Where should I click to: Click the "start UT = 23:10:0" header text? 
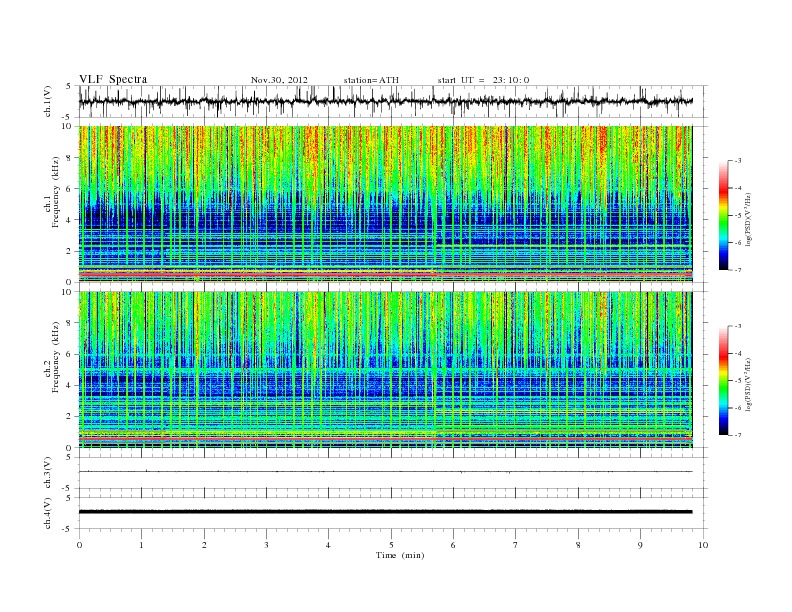pyautogui.click(x=483, y=80)
